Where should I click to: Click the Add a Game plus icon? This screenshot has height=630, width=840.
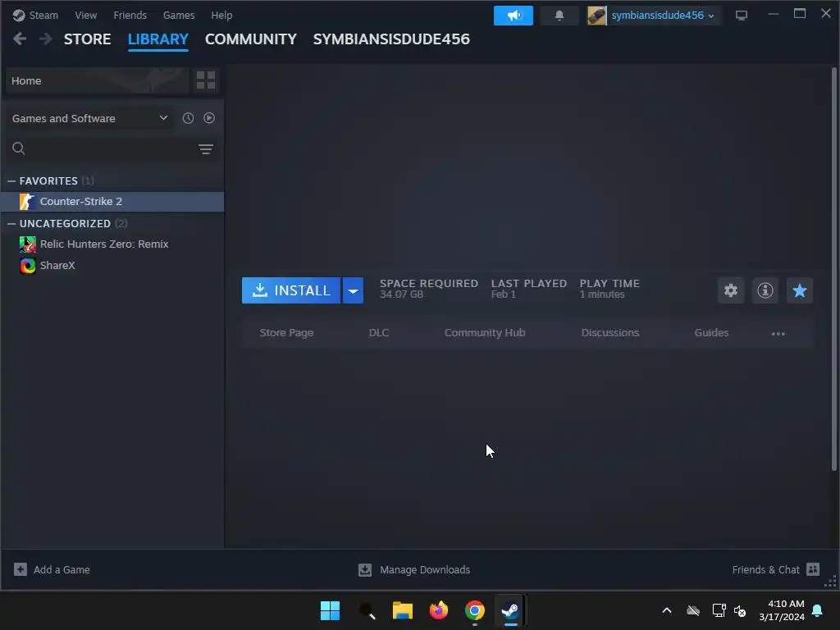coord(21,569)
